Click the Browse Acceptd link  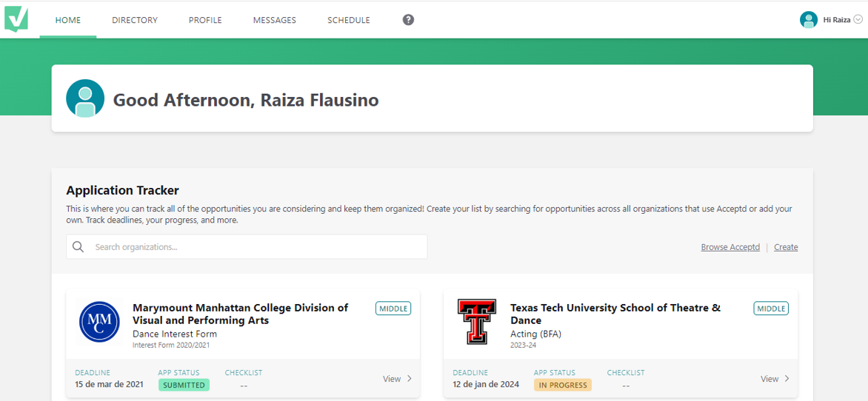(730, 247)
